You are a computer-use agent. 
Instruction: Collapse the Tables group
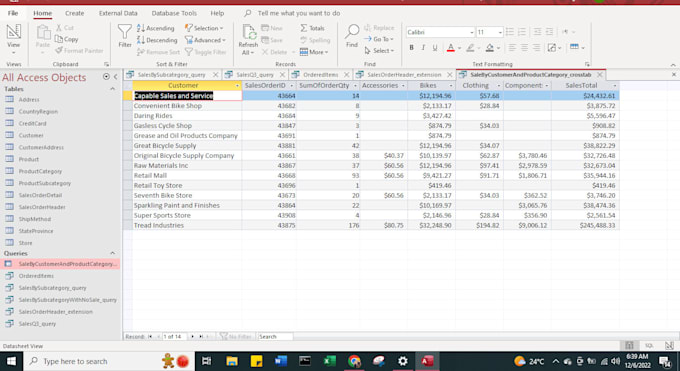tap(112, 89)
